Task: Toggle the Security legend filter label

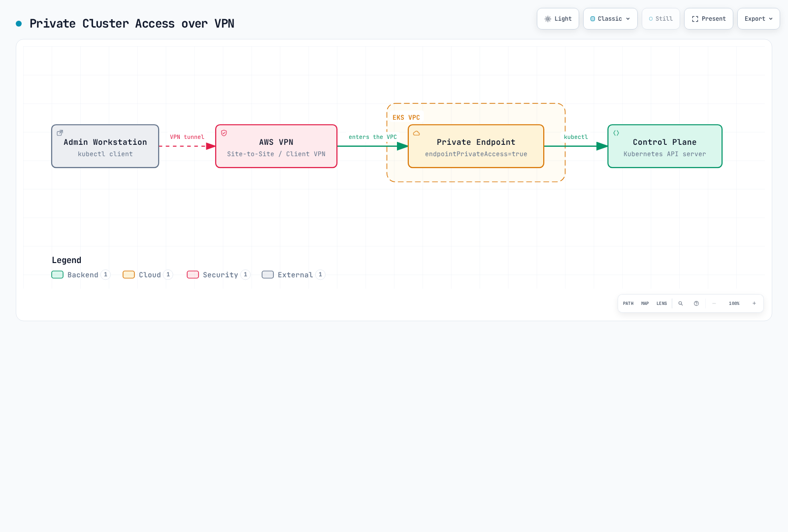Action: (220, 275)
